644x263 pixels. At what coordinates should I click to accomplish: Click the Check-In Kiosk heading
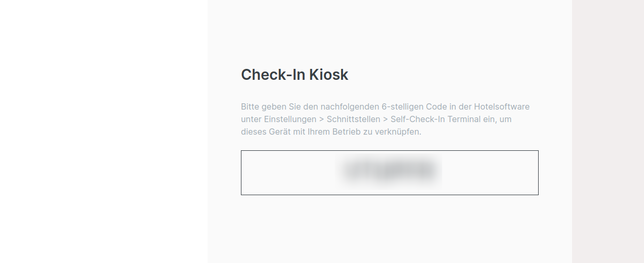coord(295,75)
